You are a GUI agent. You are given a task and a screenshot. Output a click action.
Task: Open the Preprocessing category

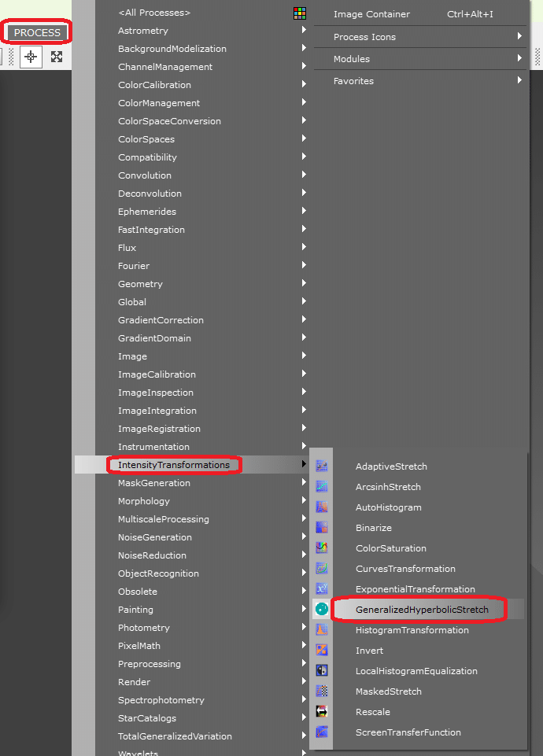click(x=150, y=664)
